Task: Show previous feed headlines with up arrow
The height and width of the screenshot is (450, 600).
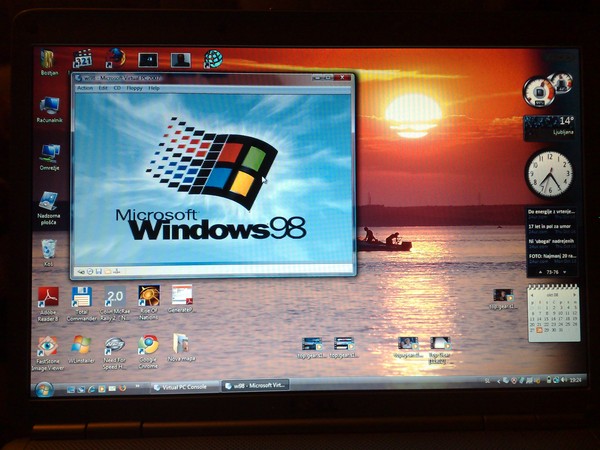Action: tap(540, 272)
